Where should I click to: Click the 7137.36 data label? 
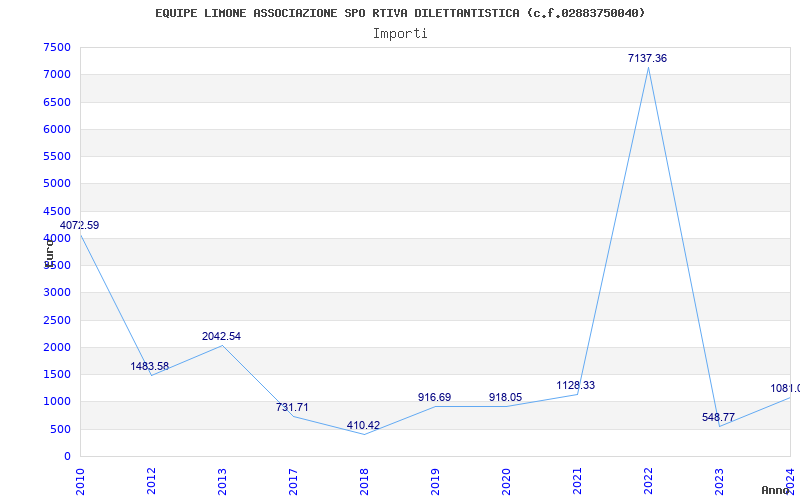click(x=647, y=58)
